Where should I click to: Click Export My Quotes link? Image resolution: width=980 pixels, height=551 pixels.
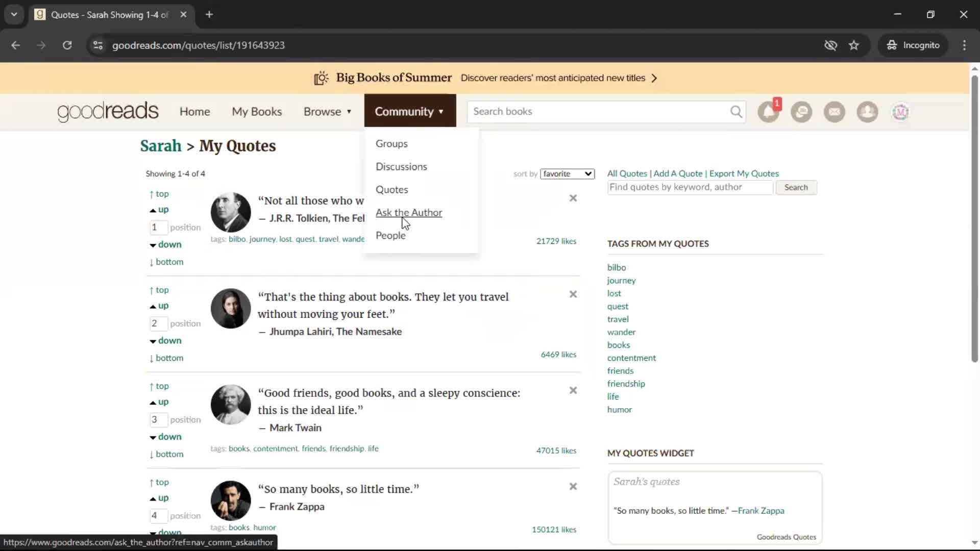(x=744, y=173)
